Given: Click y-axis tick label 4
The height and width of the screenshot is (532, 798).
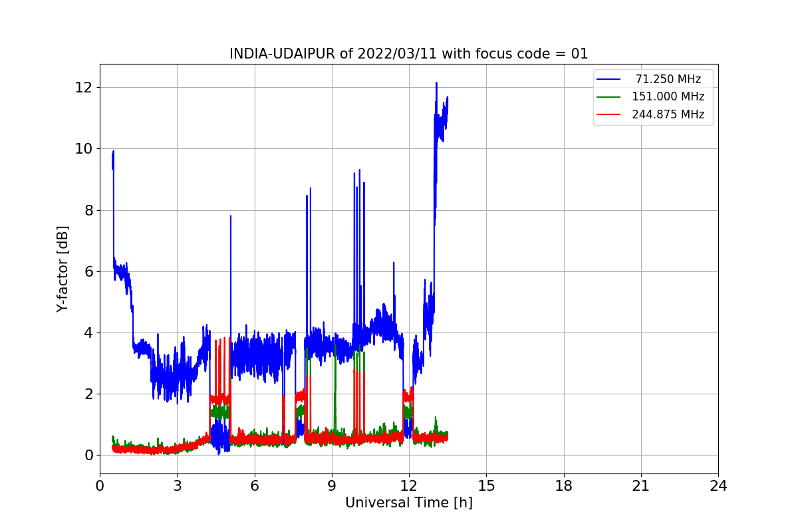Looking at the screenshot, I should pyautogui.click(x=87, y=332).
